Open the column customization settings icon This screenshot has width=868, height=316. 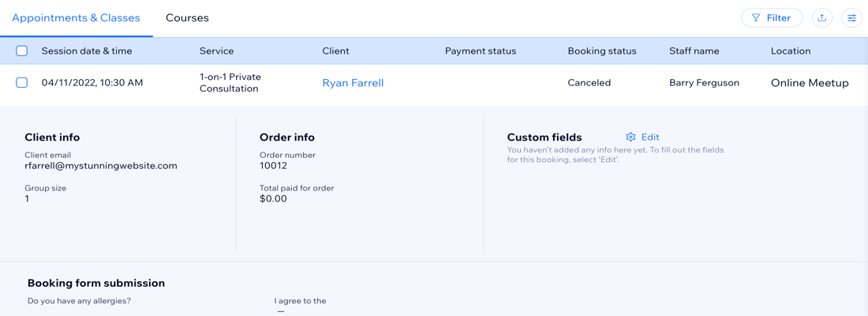click(851, 18)
